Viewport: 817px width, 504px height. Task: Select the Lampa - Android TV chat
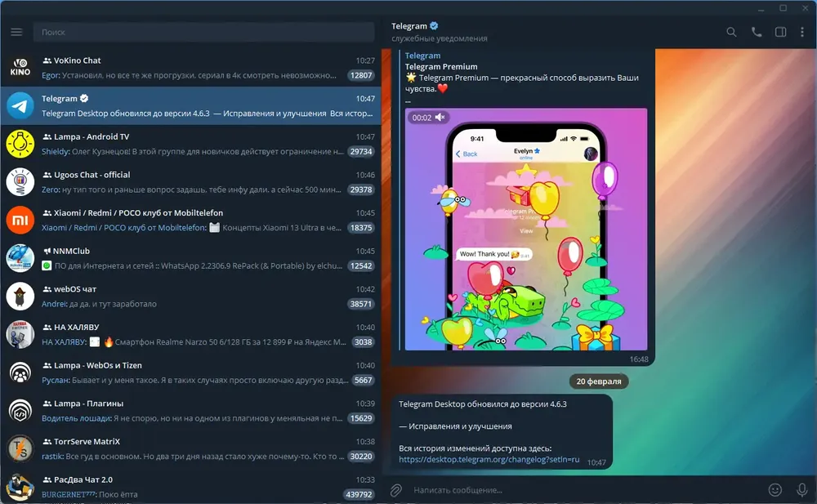click(190, 144)
